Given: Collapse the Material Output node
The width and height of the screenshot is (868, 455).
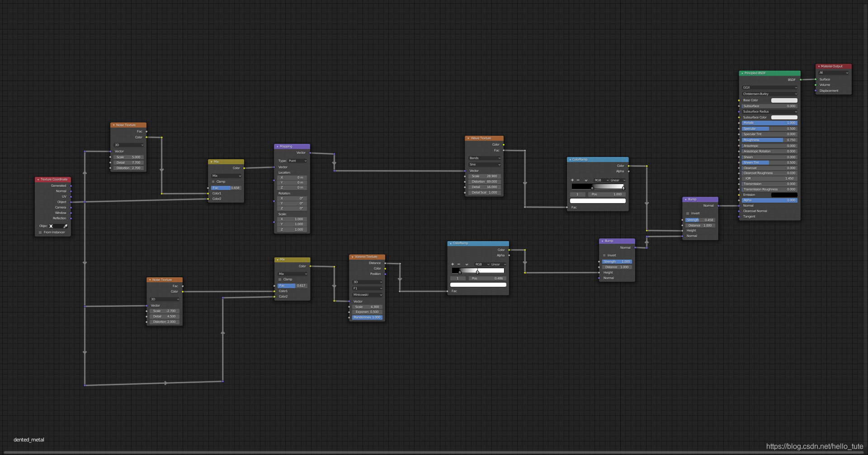Looking at the screenshot, I should pyautogui.click(x=819, y=66).
